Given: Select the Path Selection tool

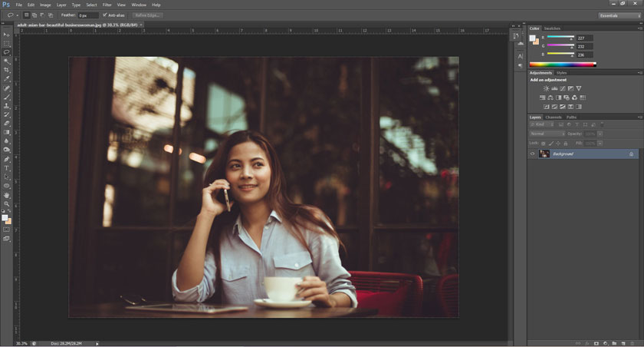Looking at the screenshot, I should 7,177.
